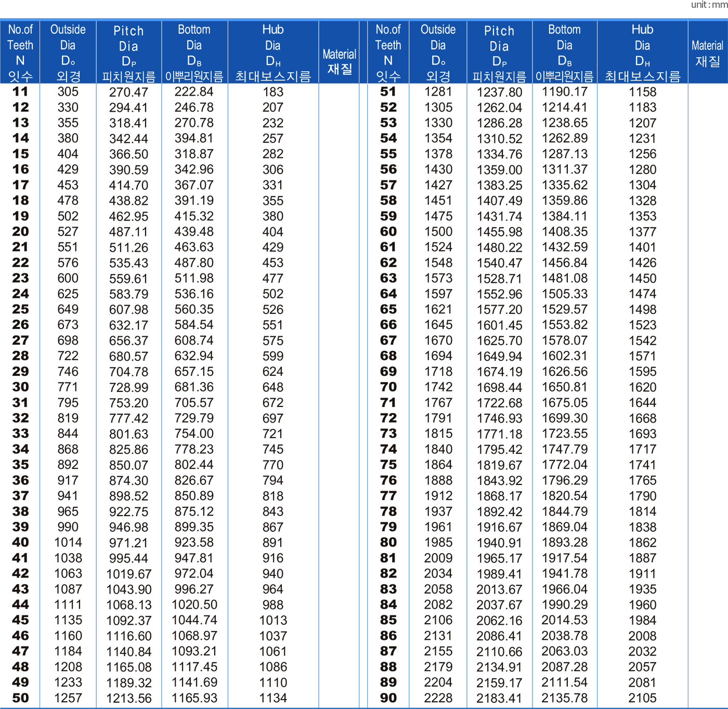
Task: Select pitch diameter value 1213.56
Action: pos(129,698)
